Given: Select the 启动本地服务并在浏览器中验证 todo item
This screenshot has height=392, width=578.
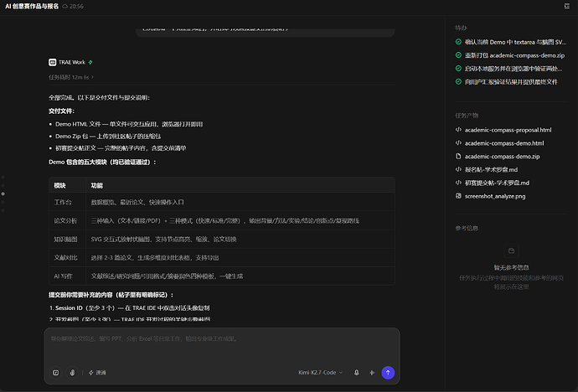Looking at the screenshot, I should [510, 69].
